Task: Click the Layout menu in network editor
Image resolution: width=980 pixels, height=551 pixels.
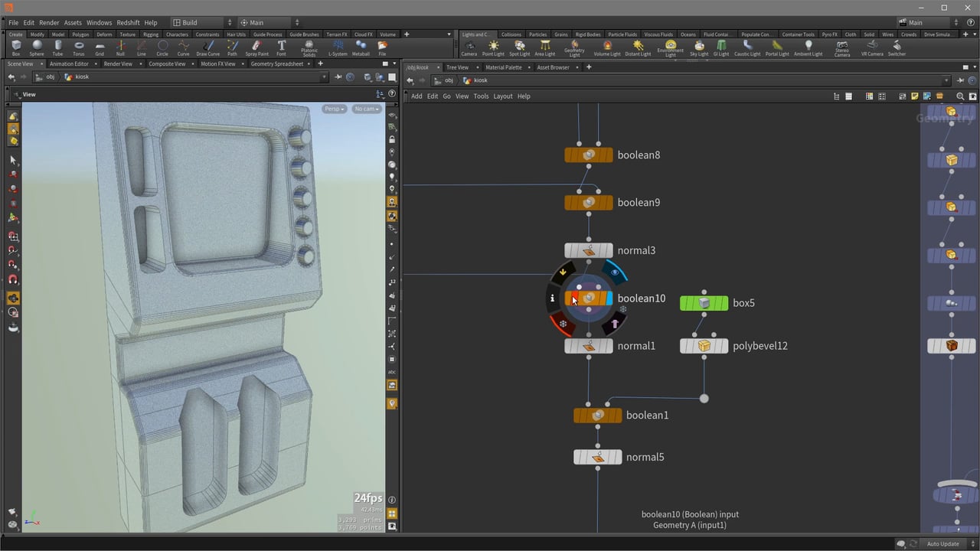Action: click(502, 96)
